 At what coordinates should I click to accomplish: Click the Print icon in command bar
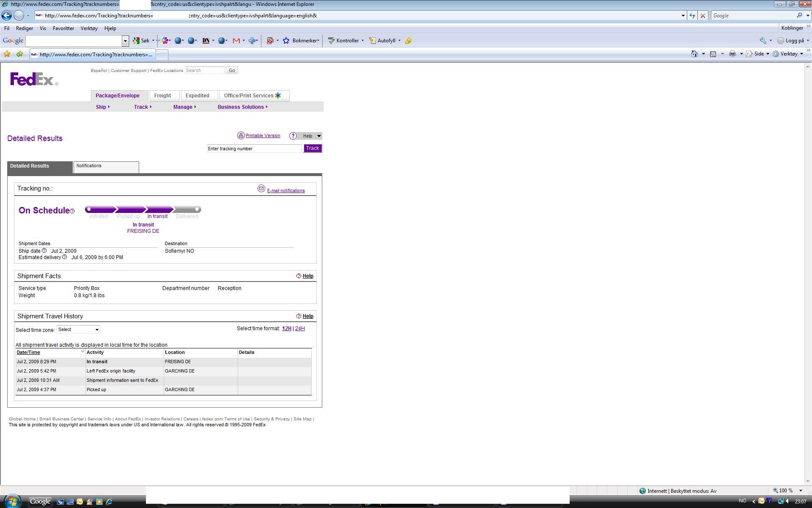click(732, 54)
